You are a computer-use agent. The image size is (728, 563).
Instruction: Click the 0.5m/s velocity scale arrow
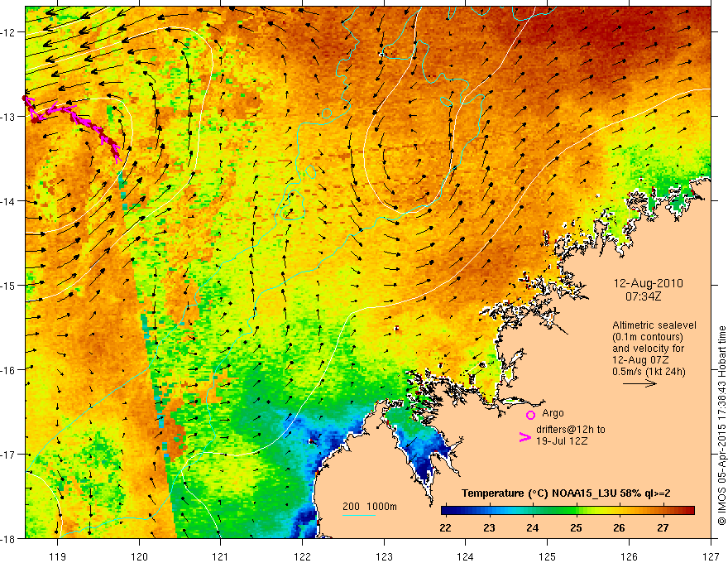[639, 383]
